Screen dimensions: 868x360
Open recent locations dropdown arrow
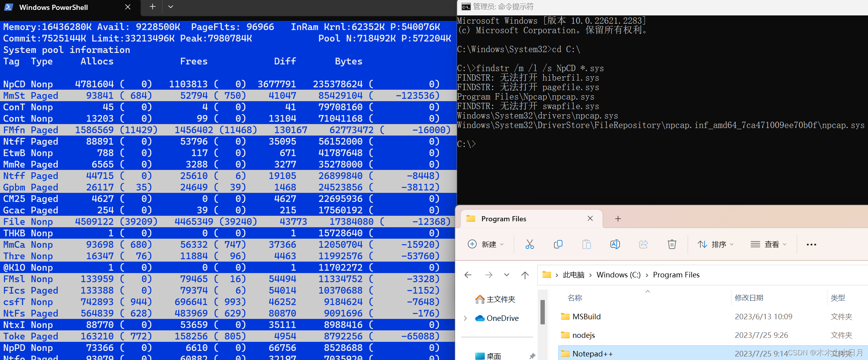tap(506, 275)
